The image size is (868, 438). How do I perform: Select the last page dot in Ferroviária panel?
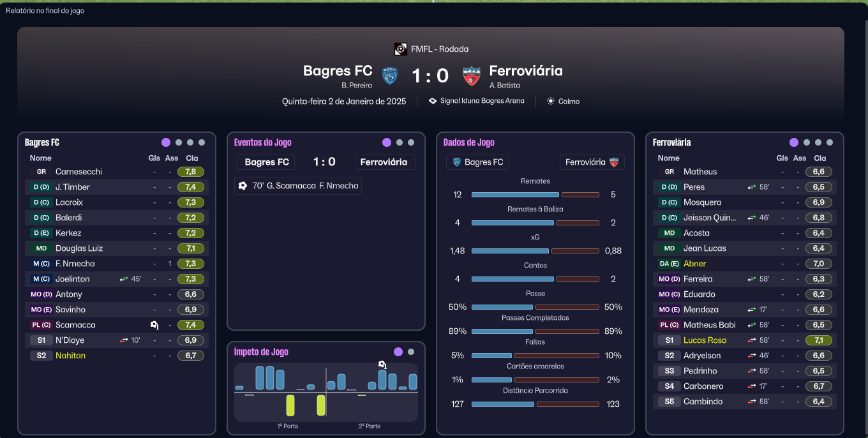click(x=830, y=142)
